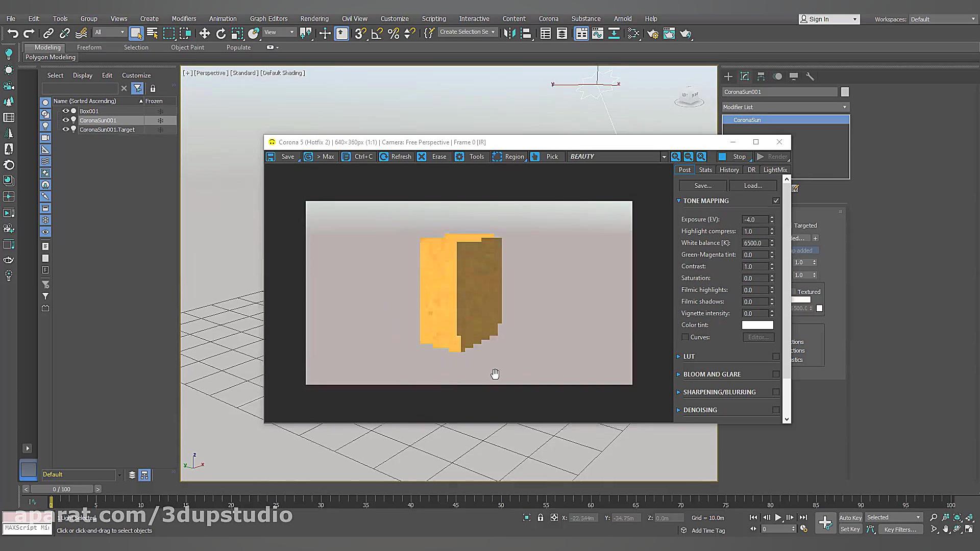Open the BEAUTY render element dropdown
The image size is (980, 551).
tap(664, 157)
